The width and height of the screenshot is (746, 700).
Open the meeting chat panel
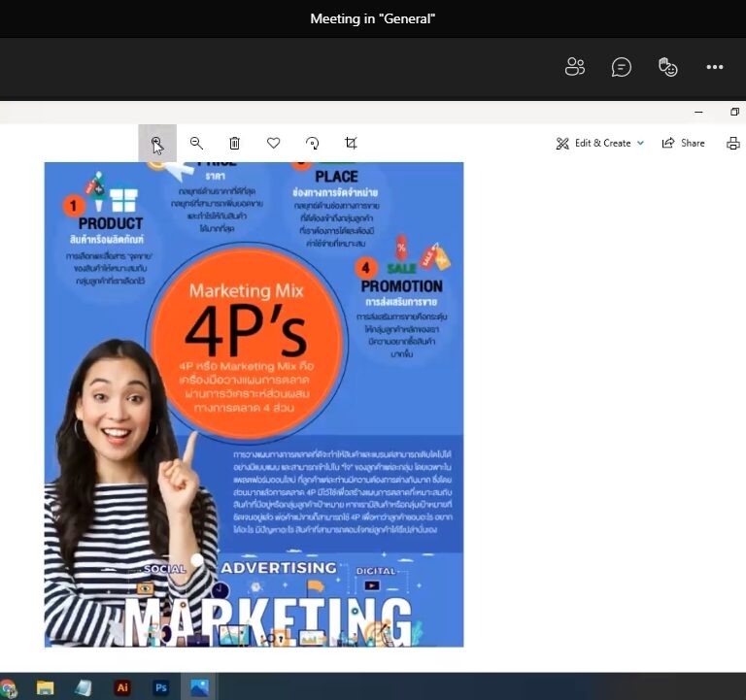coord(621,67)
